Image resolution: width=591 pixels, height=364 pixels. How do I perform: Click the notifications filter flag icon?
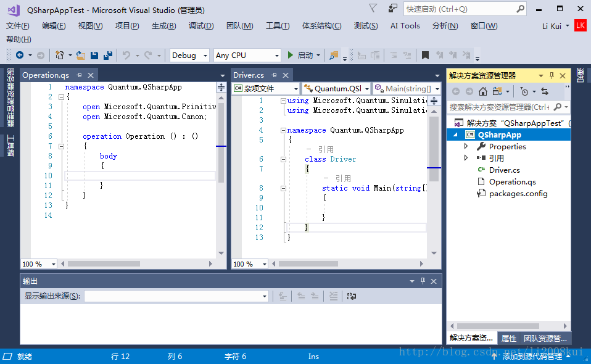coord(373,8)
